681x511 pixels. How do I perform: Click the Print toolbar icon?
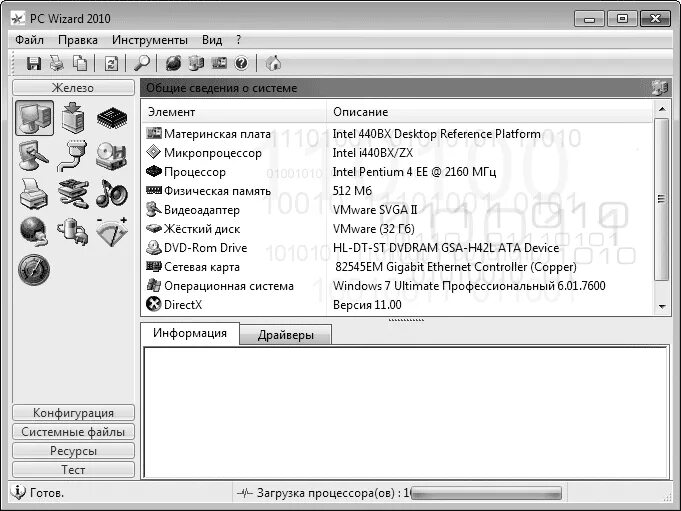click(x=56, y=63)
